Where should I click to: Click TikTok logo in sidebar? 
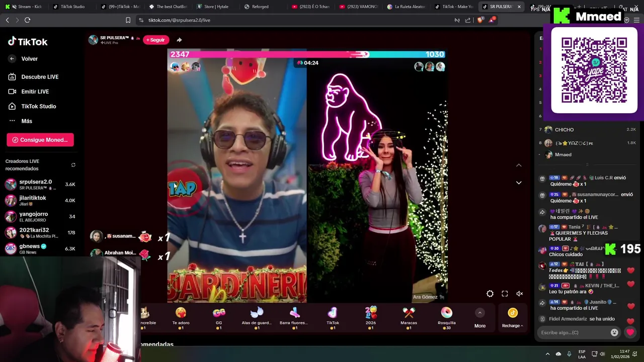coord(28,42)
